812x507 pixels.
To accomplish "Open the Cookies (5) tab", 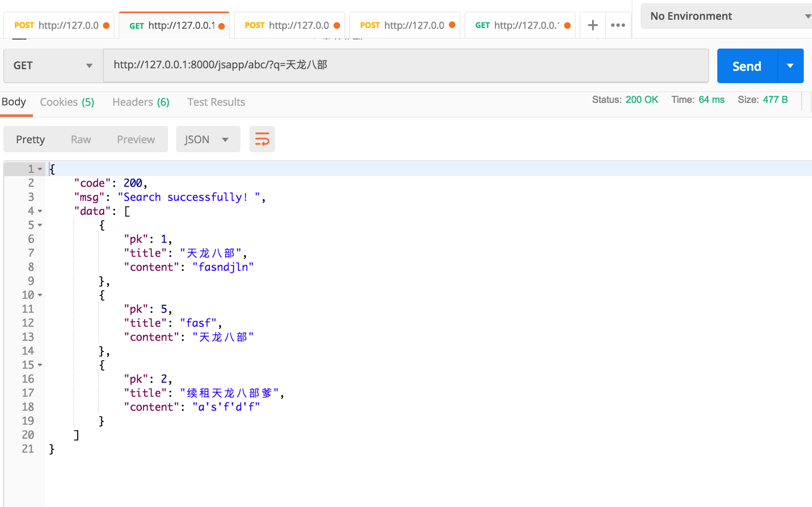I will (67, 102).
